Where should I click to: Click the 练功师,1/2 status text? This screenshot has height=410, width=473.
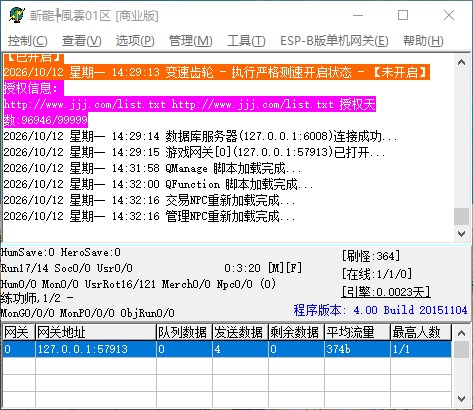click(37, 298)
